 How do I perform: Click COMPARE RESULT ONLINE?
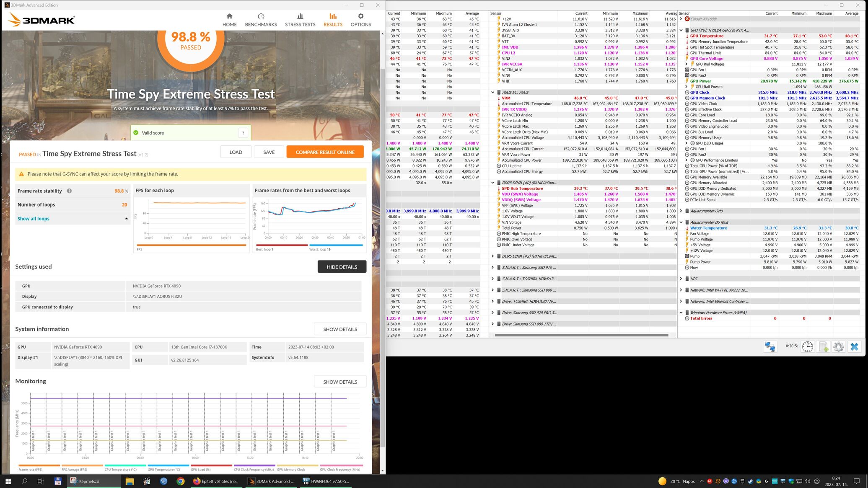point(325,152)
